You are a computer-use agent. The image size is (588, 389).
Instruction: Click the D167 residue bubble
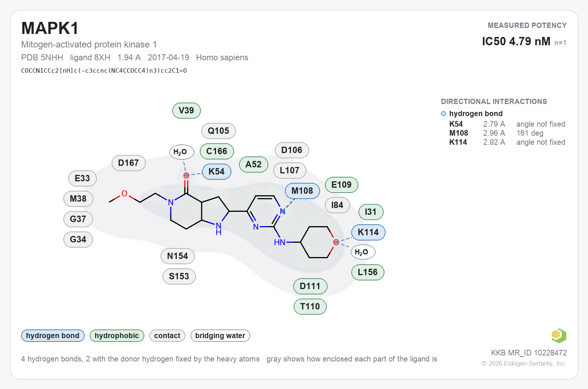click(129, 163)
